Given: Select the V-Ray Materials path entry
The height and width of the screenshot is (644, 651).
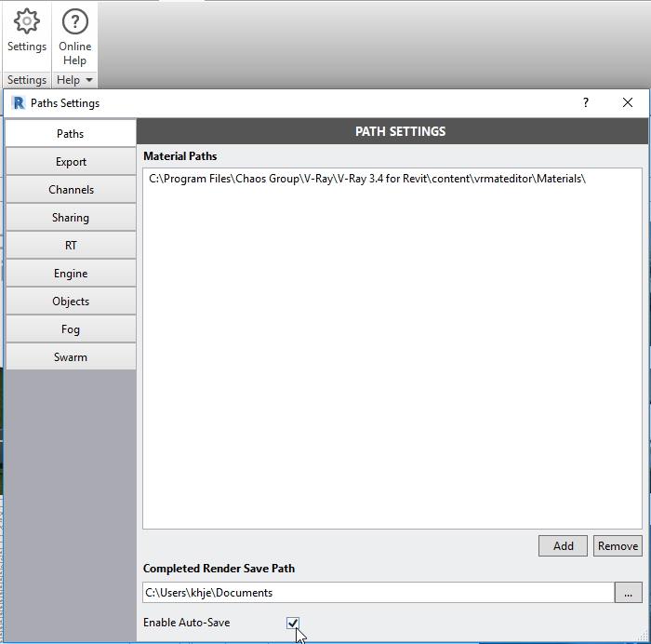Looking at the screenshot, I should point(367,179).
